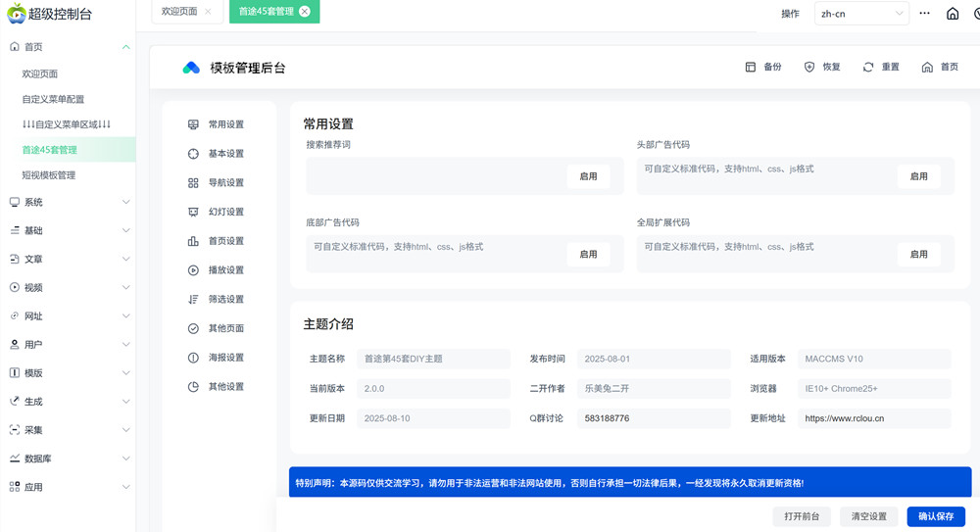Click the 打开前台 button
Image resolution: width=980 pixels, height=532 pixels.
(801, 516)
